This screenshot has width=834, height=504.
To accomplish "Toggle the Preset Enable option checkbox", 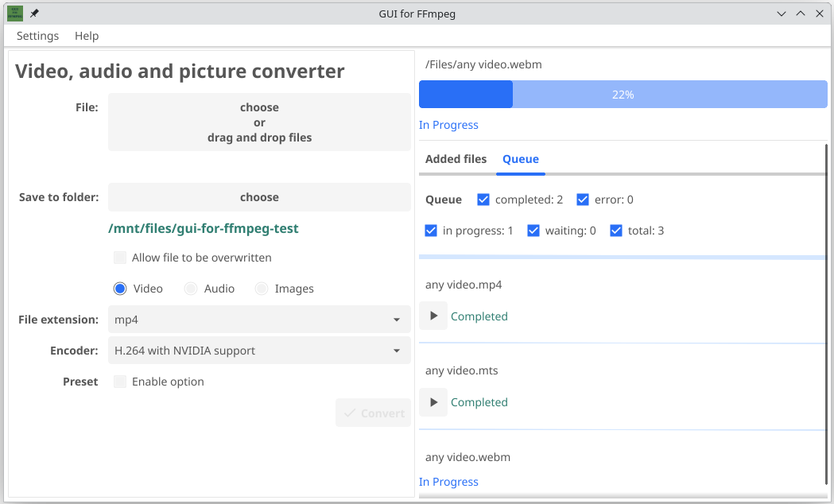I will (120, 382).
